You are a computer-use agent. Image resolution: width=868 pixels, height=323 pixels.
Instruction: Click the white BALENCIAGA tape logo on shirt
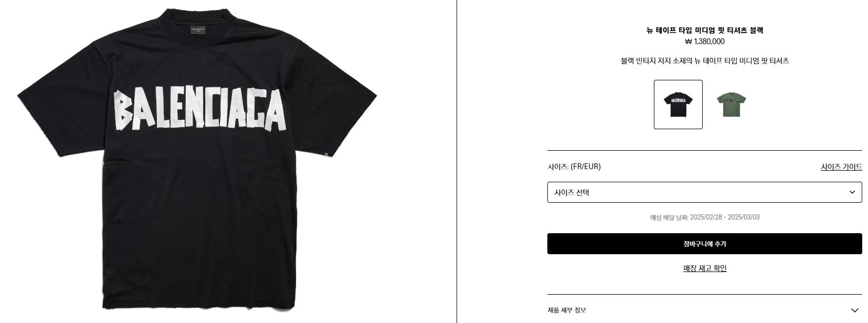tap(200, 109)
